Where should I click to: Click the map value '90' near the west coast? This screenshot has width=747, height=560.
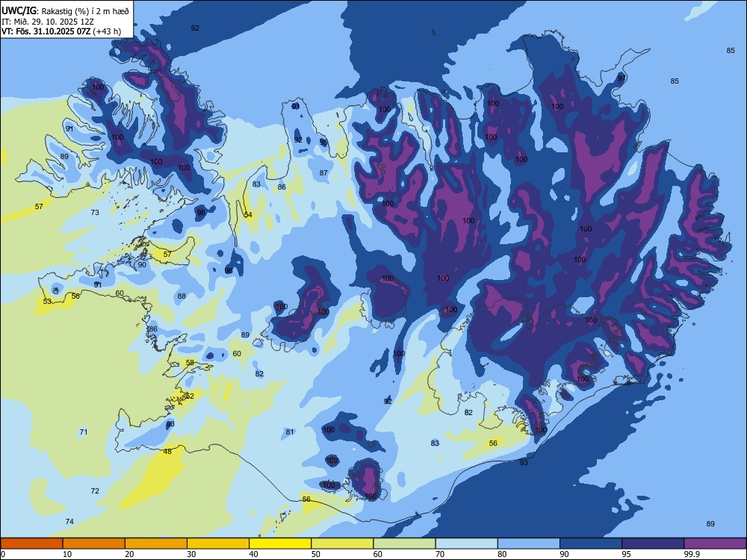[142, 265]
